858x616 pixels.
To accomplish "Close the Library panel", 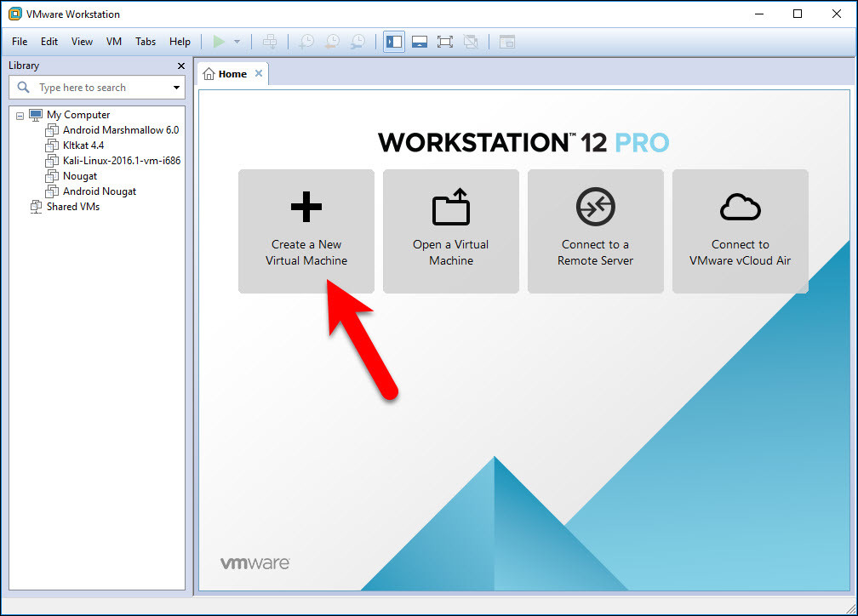I will tap(181, 66).
